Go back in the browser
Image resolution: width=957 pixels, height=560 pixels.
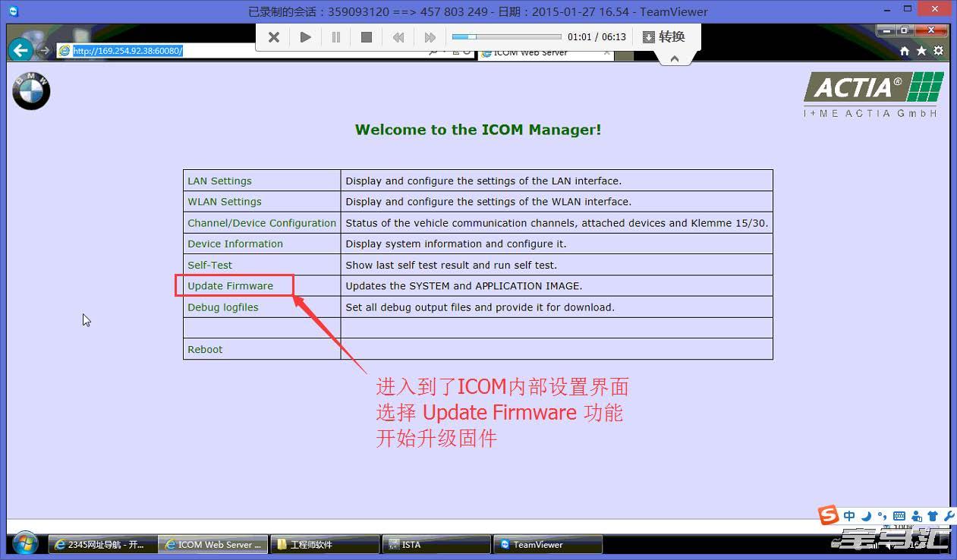(20, 50)
